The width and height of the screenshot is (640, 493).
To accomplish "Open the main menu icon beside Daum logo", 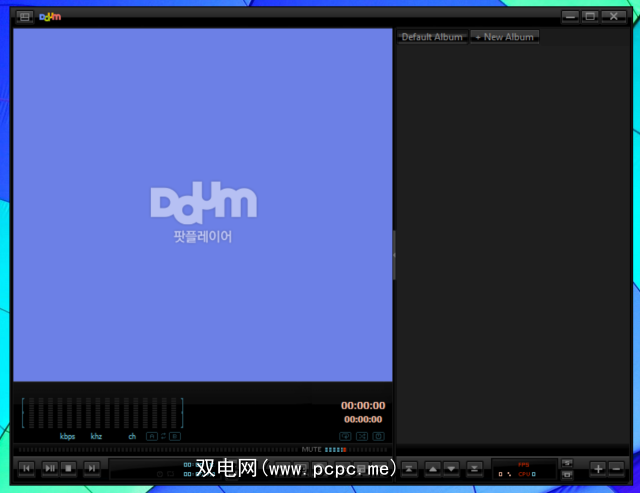I will pyautogui.click(x=24, y=17).
